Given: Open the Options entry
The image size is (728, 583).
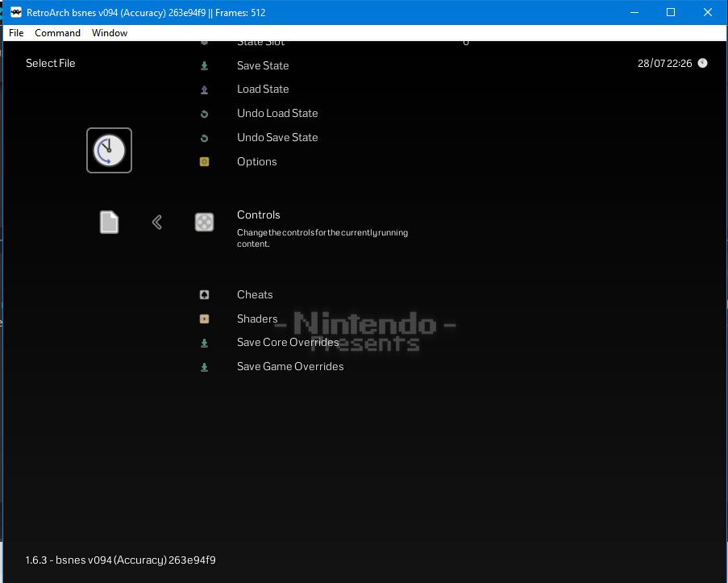Looking at the screenshot, I should [256, 161].
